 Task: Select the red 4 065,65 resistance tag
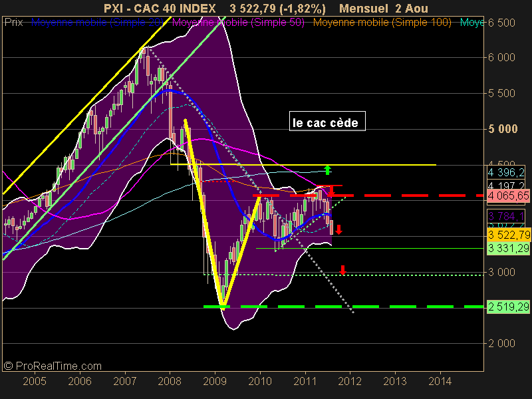[x=508, y=196]
